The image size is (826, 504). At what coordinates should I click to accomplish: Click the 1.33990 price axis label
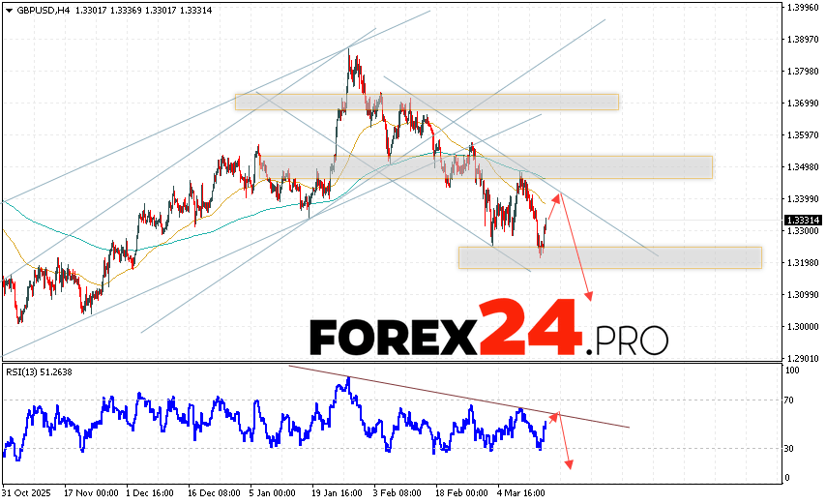pyautogui.click(x=803, y=199)
